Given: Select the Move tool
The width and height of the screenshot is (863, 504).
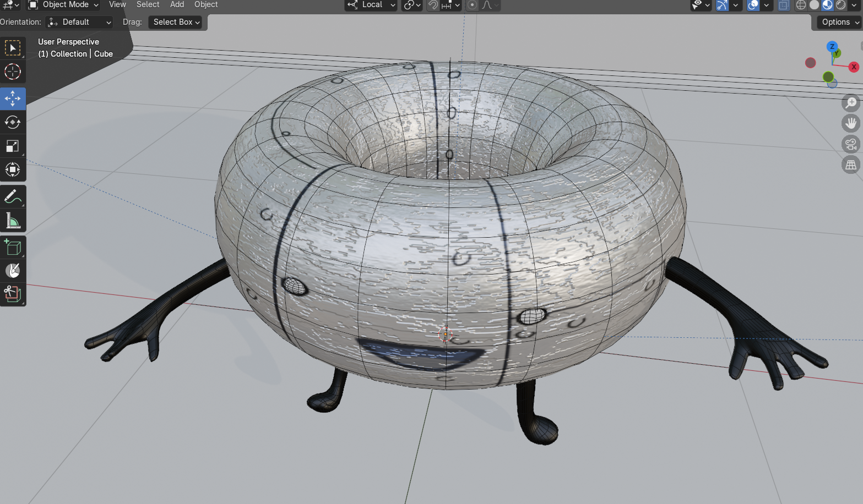Looking at the screenshot, I should 13,98.
